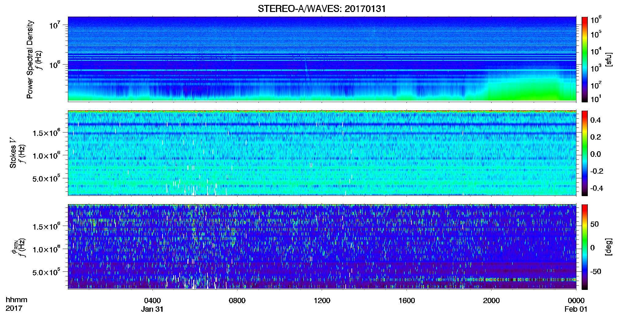Click the bottom panel's [deg] colorbar unit label

click(x=608, y=247)
